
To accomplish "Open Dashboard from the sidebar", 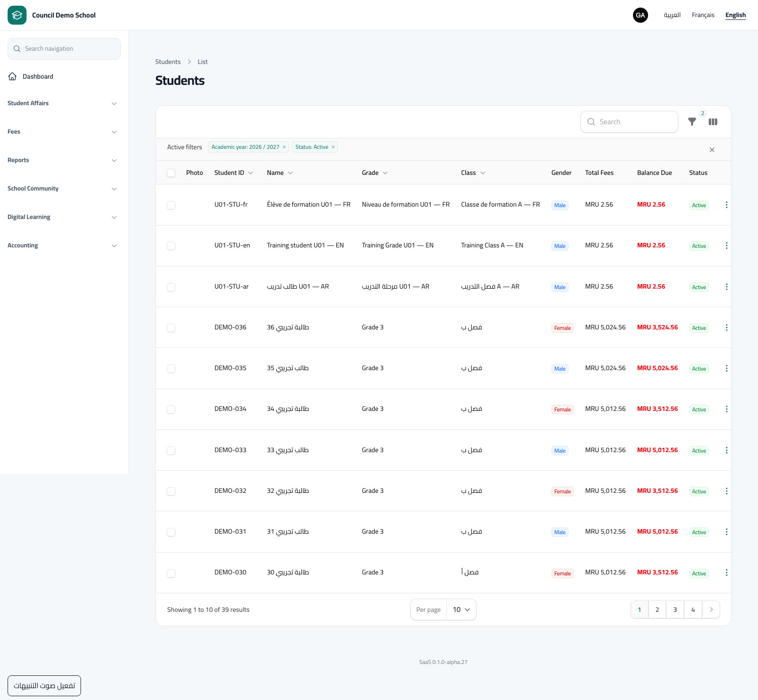I will (38, 76).
